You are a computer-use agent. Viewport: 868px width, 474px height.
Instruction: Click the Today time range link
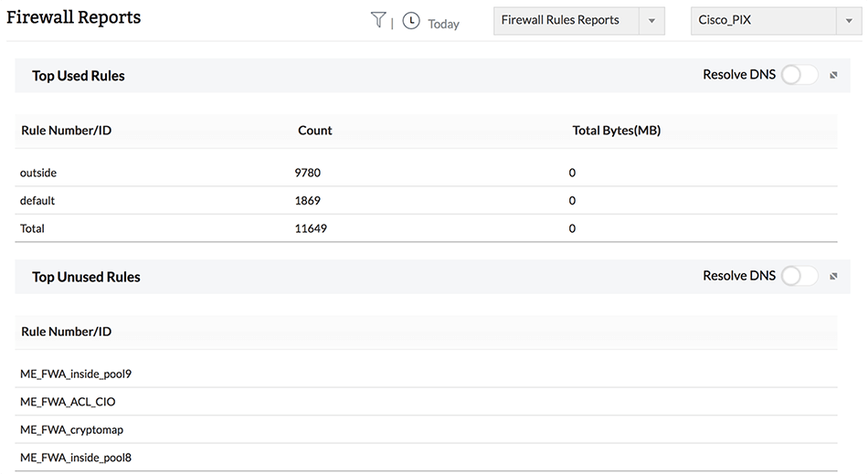click(443, 24)
